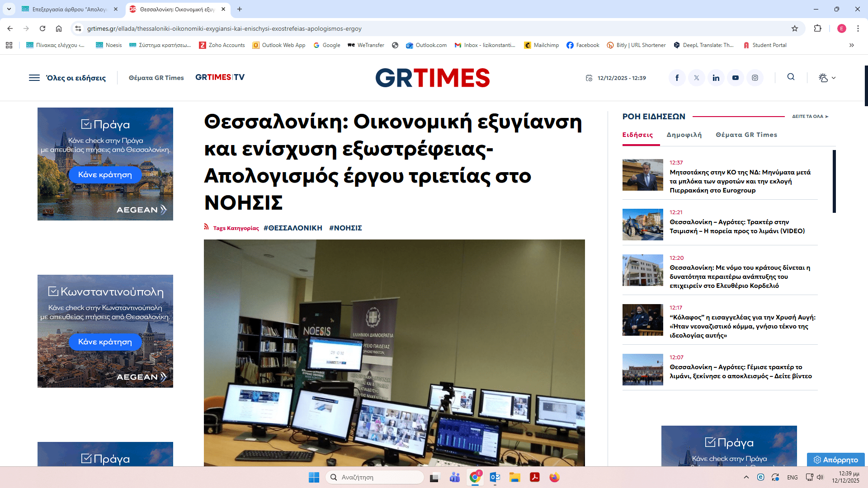Click Κάνε κράτηση on the Prague ad

tap(105, 175)
